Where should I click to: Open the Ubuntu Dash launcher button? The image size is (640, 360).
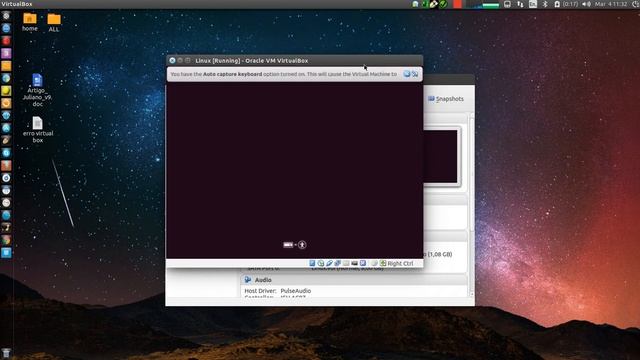[6, 16]
